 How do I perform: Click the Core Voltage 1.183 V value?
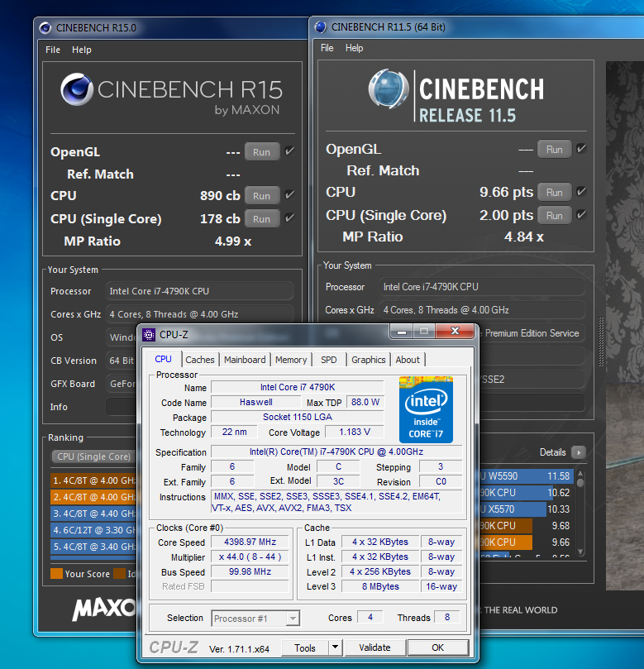coord(355,432)
